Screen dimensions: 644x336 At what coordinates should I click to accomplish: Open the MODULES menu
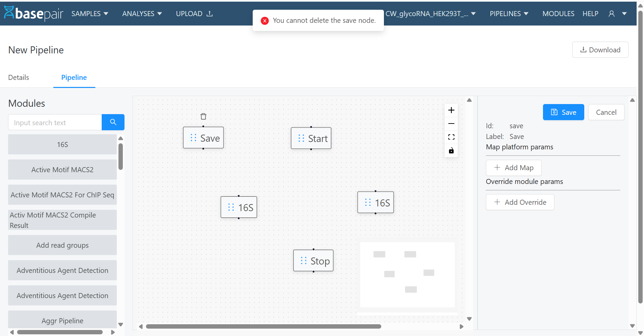point(558,13)
